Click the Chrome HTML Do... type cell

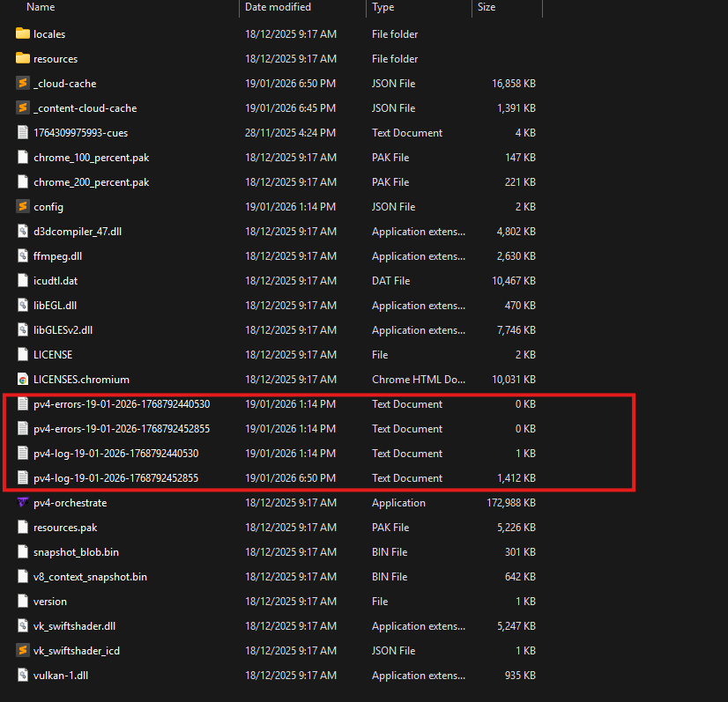click(x=419, y=380)
